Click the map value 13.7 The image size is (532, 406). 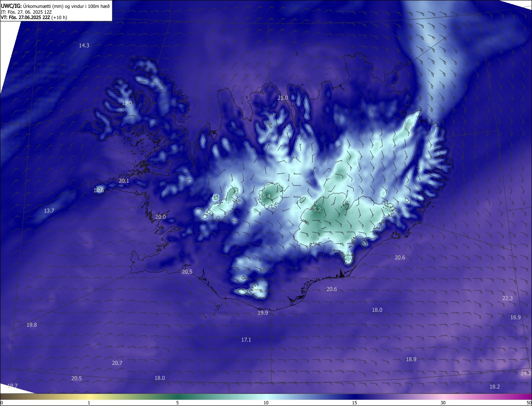(49, 211)
